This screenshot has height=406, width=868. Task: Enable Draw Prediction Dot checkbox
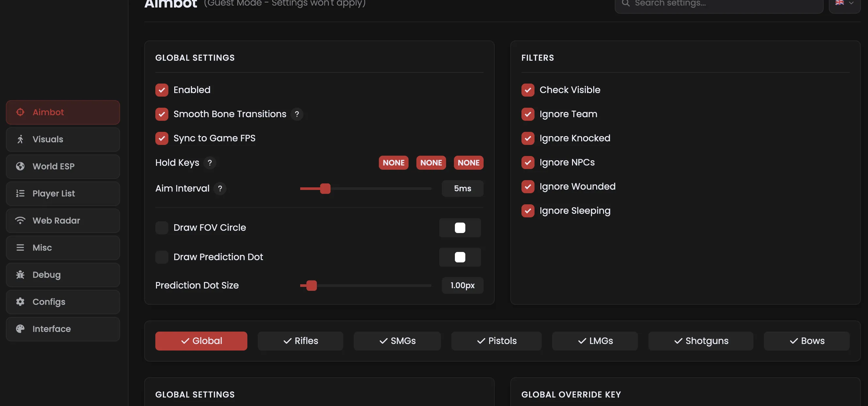coord(162,257)
